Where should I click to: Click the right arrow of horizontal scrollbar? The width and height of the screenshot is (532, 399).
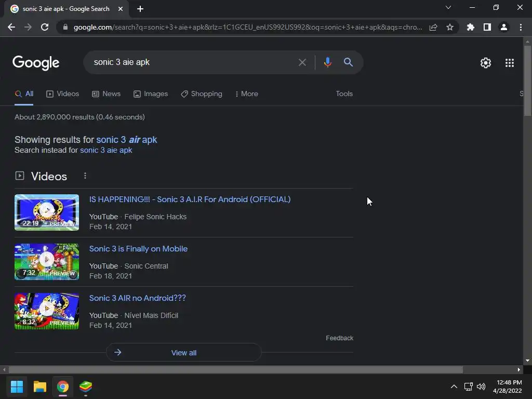tap(519, 369)
